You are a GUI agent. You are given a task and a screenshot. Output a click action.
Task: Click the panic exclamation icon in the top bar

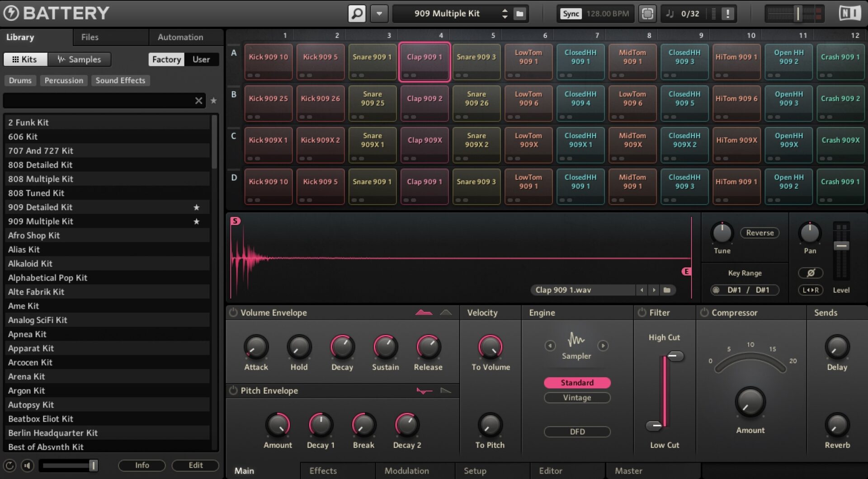coord(727,14)
